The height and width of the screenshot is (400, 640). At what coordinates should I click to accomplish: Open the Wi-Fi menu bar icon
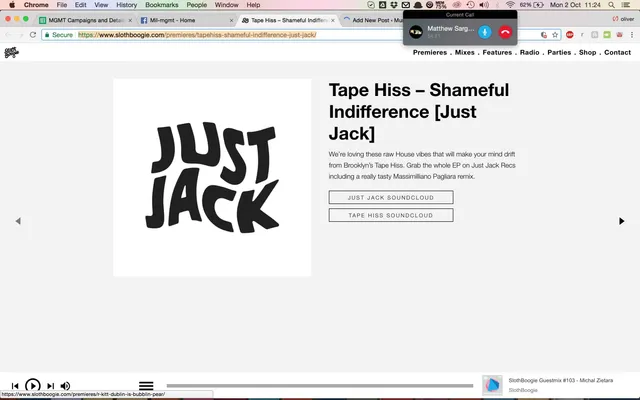(x=510, y=5)
